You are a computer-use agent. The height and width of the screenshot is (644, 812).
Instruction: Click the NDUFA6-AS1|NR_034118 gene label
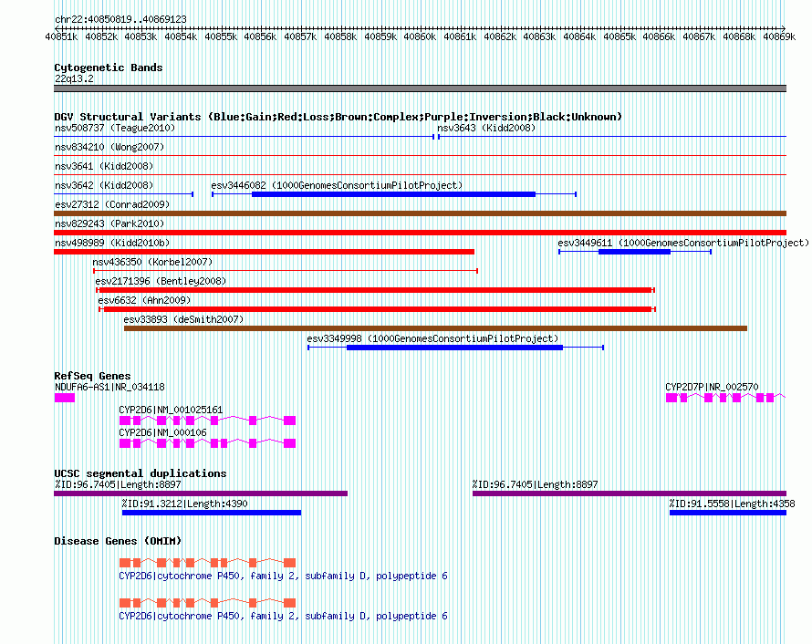click(x=109, y=387)
